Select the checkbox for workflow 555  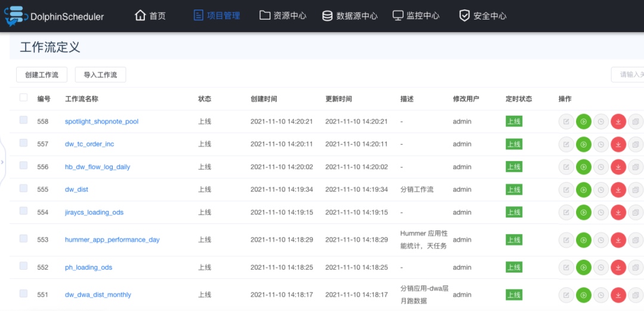click(x=23, y=189)
